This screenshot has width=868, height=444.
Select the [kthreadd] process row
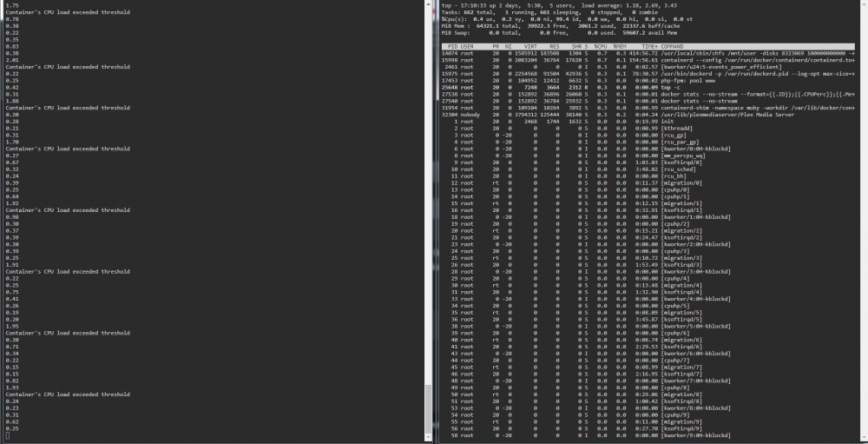648,129
